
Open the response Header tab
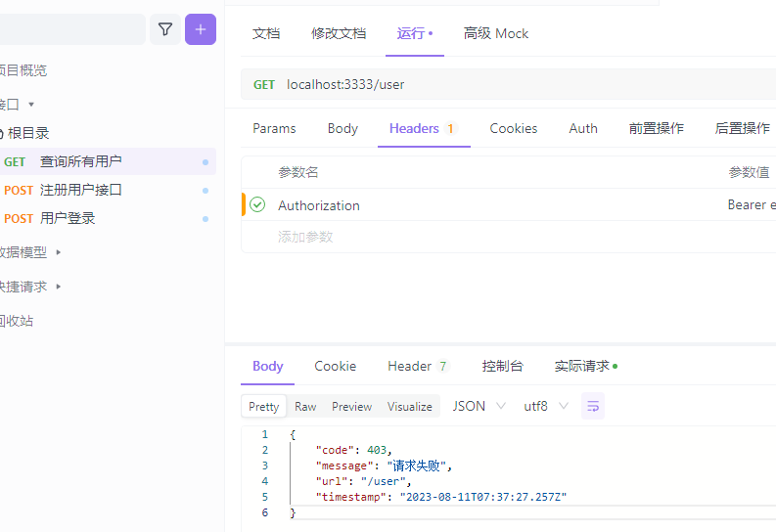pyautogui.click(x=419, y=367)
